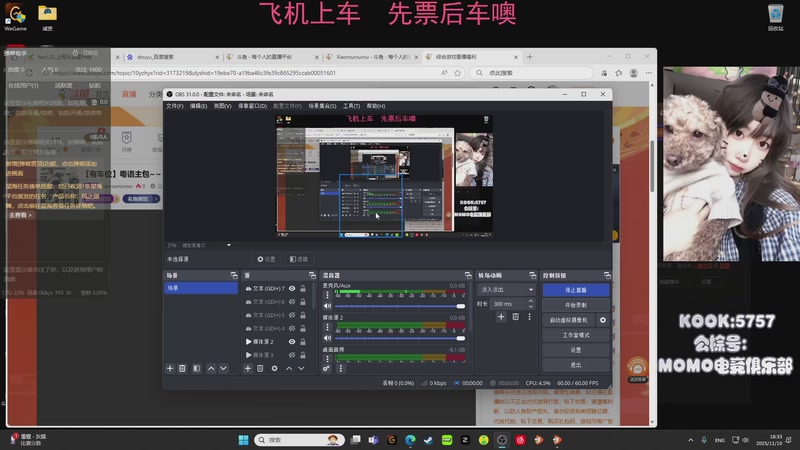This screenshot has height=450, width=800.
Task: Open transition properties three-dot menu
Action: click(x=530, y=317)
